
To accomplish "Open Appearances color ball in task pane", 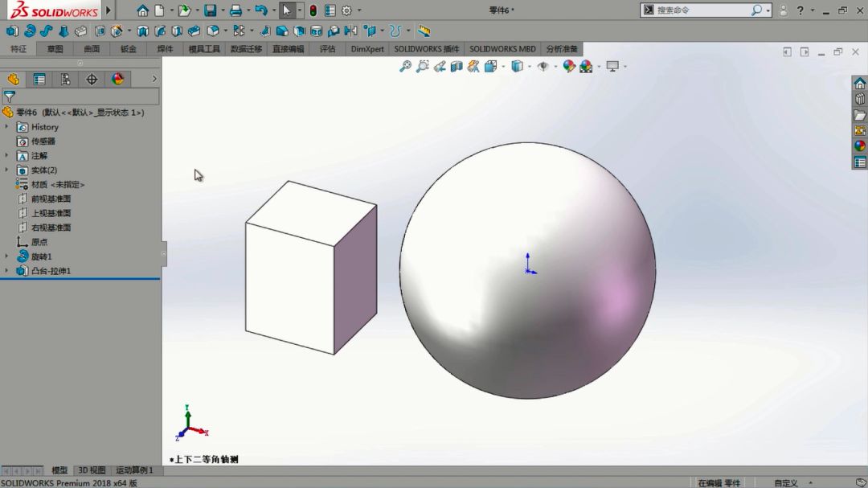I will point(860,146).
